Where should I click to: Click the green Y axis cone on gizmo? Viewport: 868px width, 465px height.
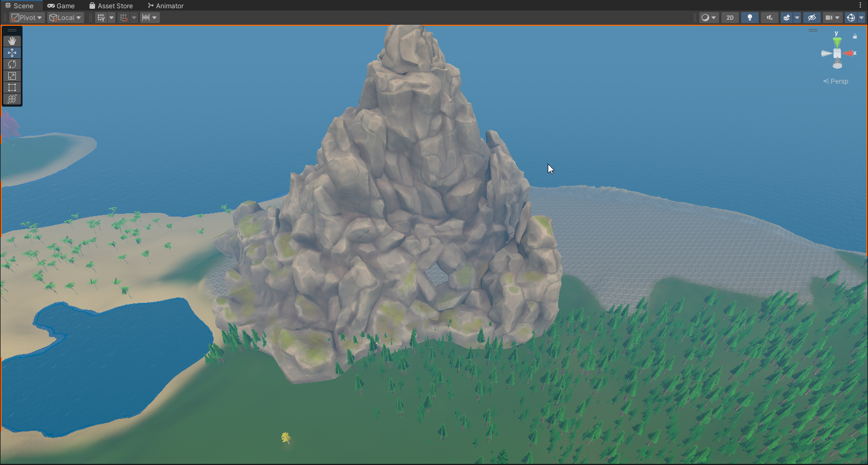click(x=837, y=42)
